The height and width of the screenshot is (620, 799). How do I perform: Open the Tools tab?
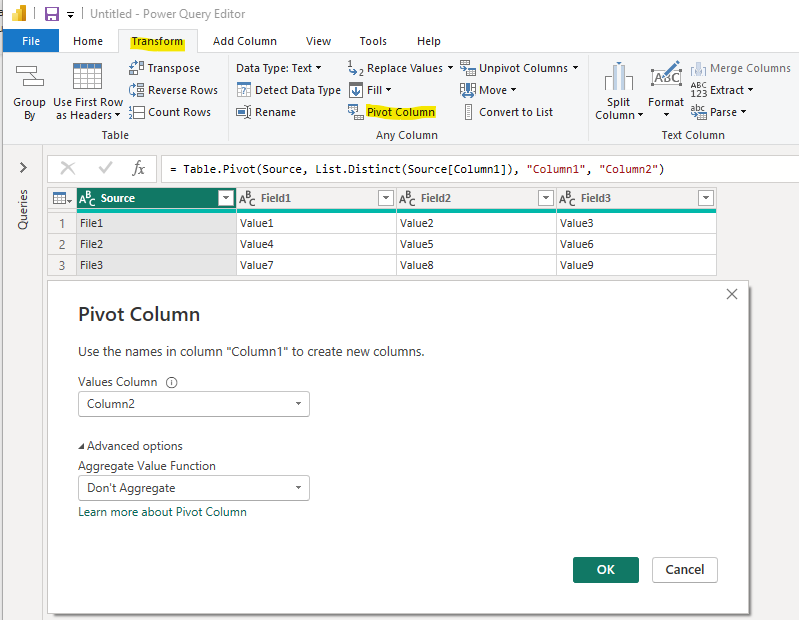(x=373, y=41)
